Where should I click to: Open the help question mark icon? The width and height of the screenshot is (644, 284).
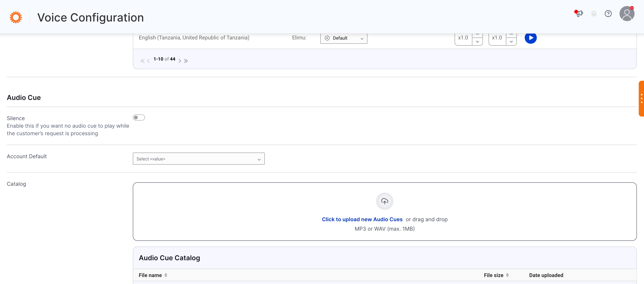608,14
